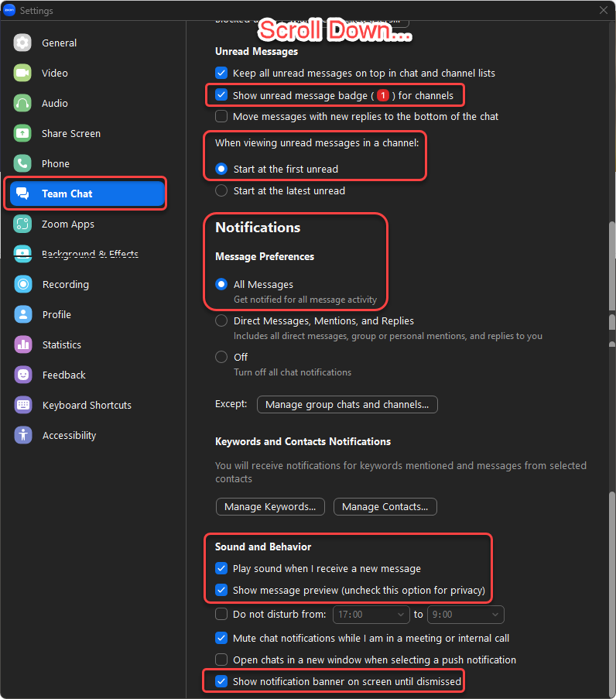The width and height of the screenshot is (616, 699).
Task: Open Phone settings icon
Action: tap(23, 163)
